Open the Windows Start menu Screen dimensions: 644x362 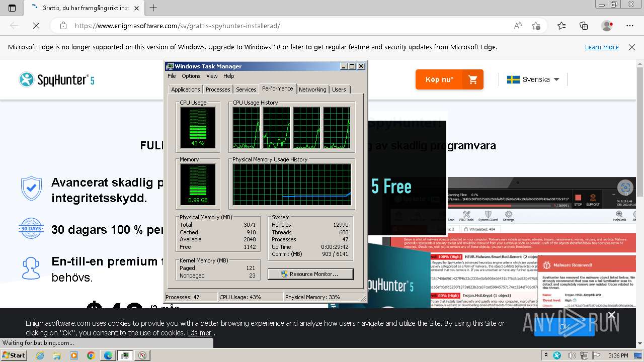click(x=14, y=355)
